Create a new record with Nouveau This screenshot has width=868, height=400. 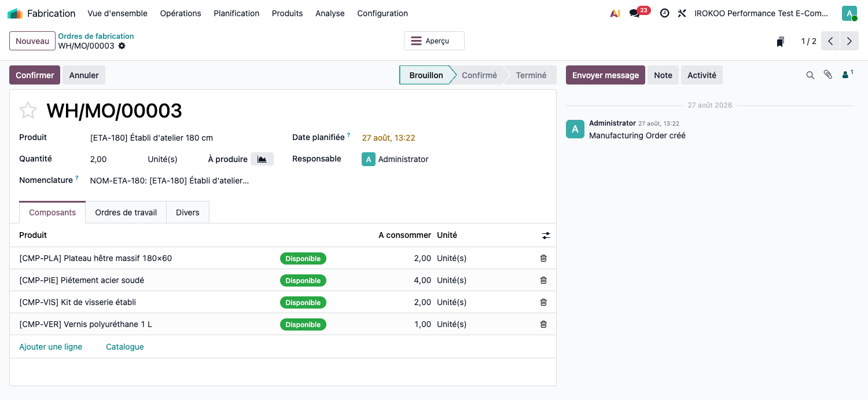point(32,41)
